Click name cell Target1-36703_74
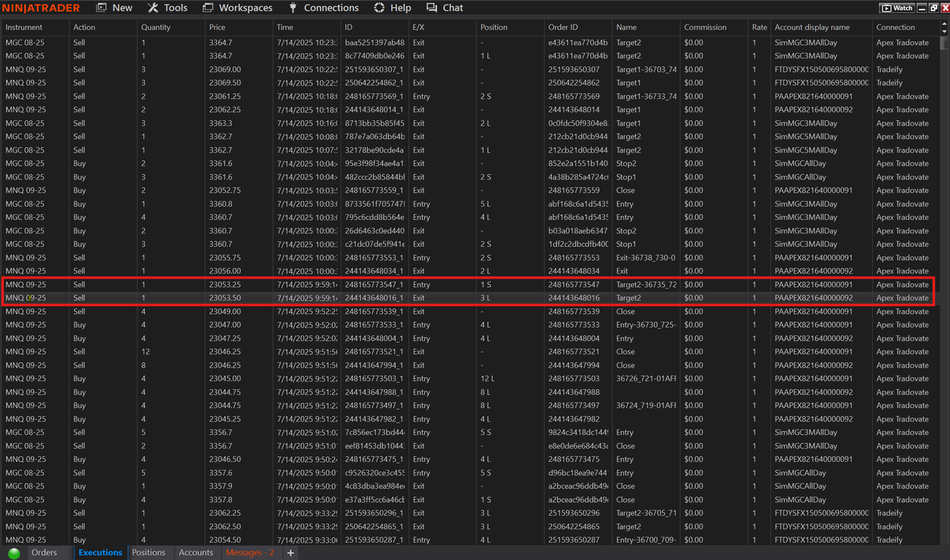The width and height of the screenshot is (950, 560). click(x=647, y=70)
